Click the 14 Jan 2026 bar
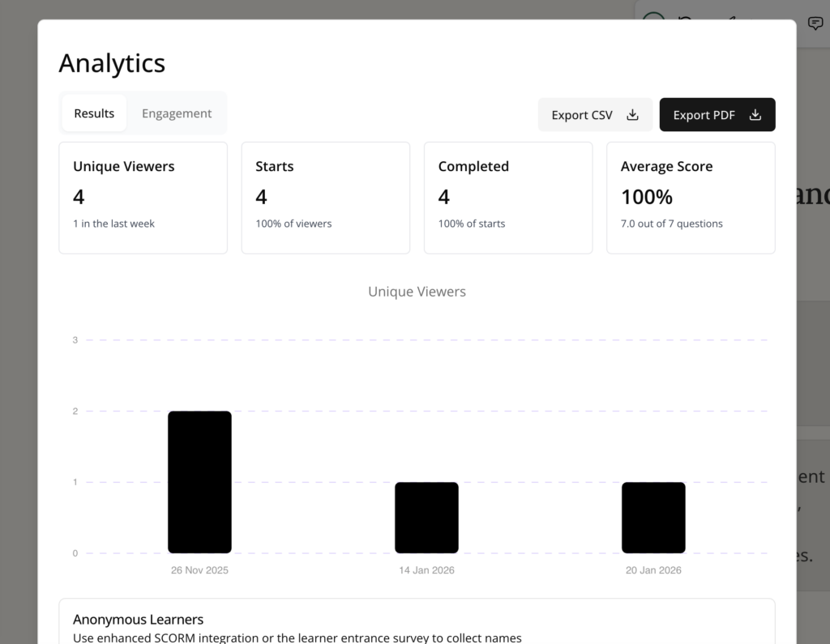 coord(426,518)
